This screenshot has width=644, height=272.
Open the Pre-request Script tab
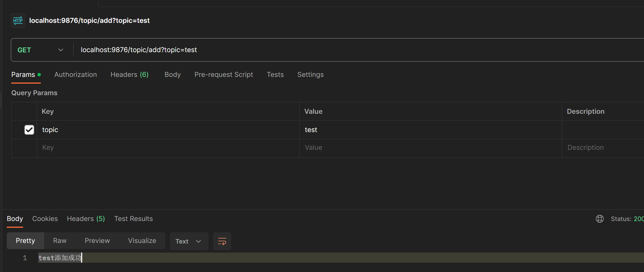pos(224,75)
